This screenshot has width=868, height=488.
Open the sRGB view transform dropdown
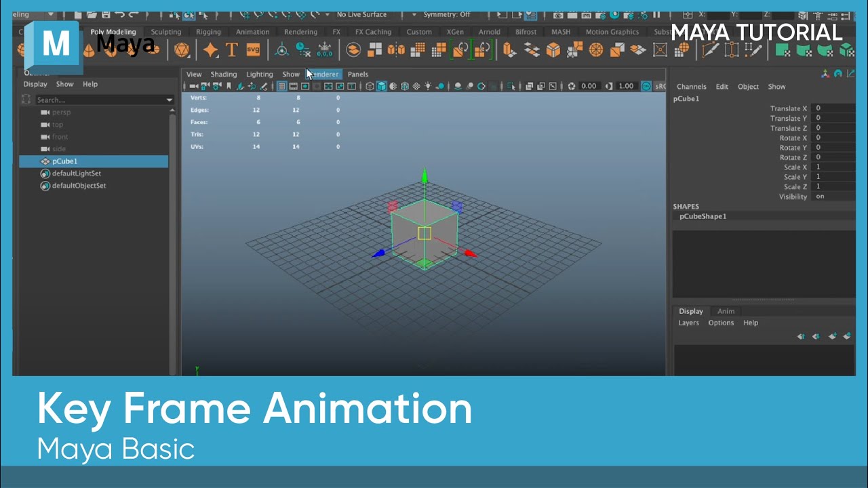(x=660, y=86)
